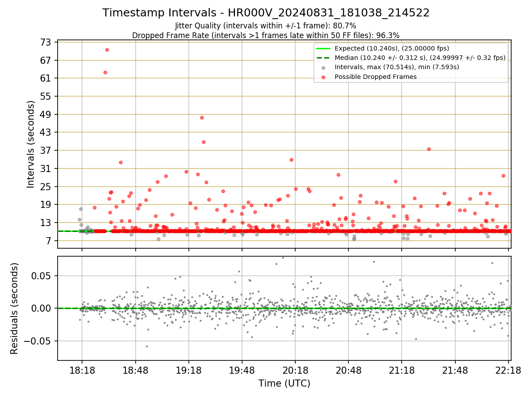Click the red dropped-frame point near 63 seconds
Screen dimensions: 532x399
coord(105,72)
